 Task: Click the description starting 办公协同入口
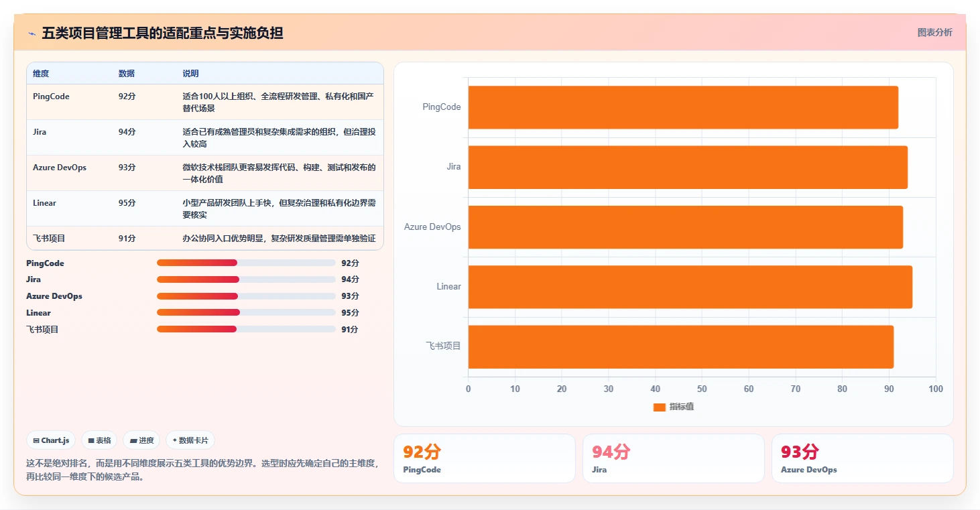[x=279, y=239]
